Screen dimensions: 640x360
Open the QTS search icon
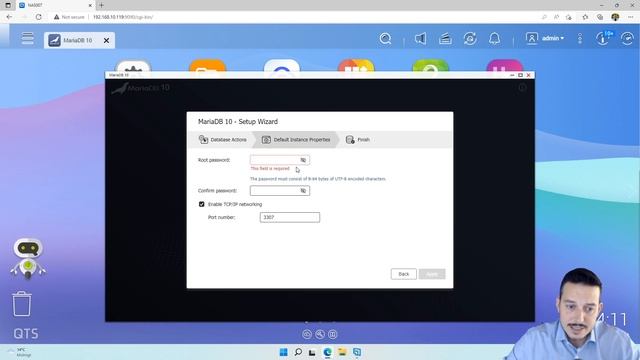click(385, 39)
